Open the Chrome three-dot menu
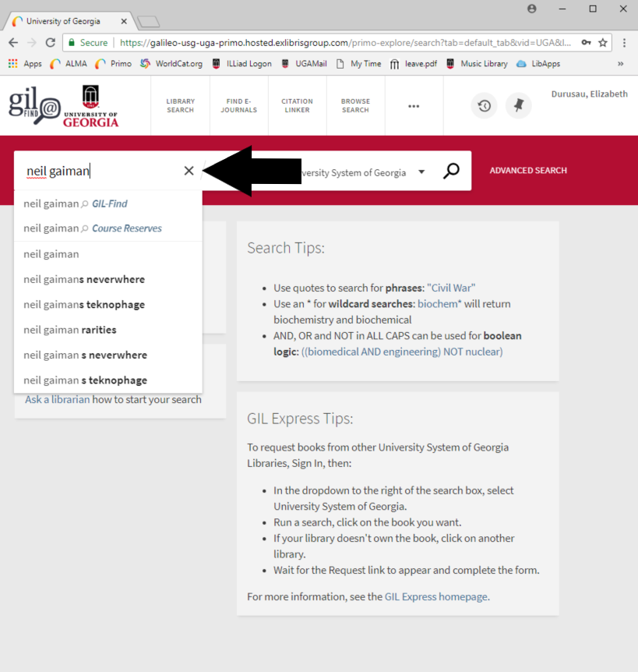This screenshot has height=672, width=638. 624,43
